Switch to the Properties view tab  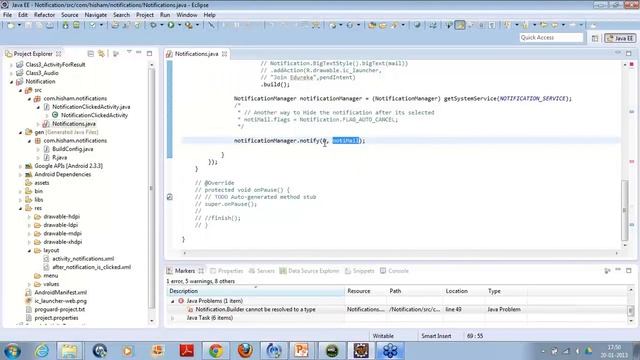227,271
